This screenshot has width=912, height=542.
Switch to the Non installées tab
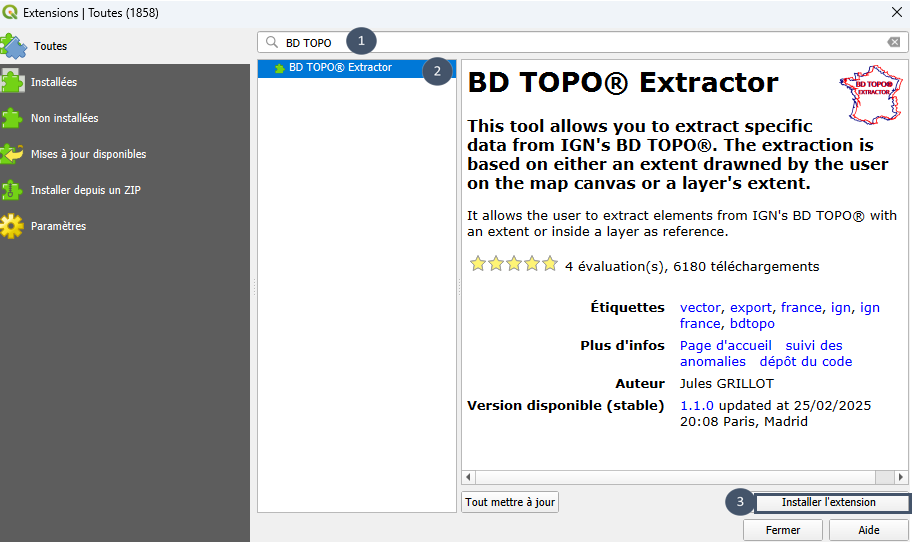click(x=125, y=118)
